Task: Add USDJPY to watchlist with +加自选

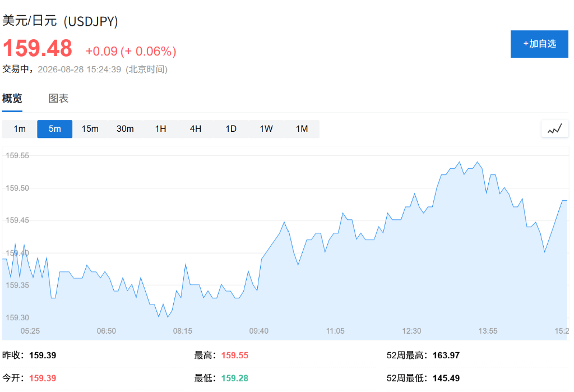Action: tap(539, 44)
